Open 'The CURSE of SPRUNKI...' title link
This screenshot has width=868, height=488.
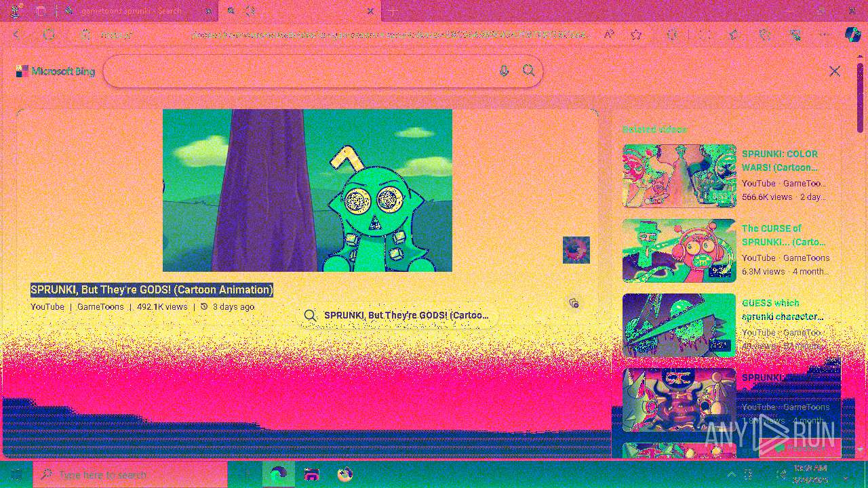[783, 235]
